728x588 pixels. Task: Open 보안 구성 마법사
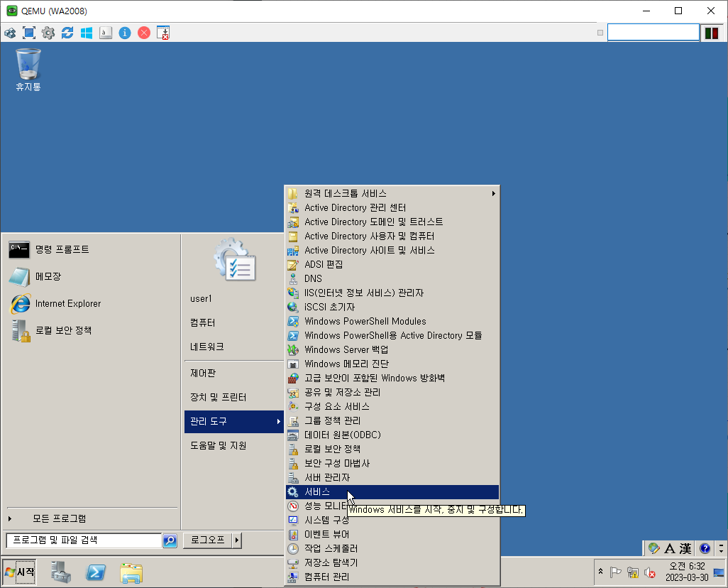pyautogui.click(x=392, y=463)
